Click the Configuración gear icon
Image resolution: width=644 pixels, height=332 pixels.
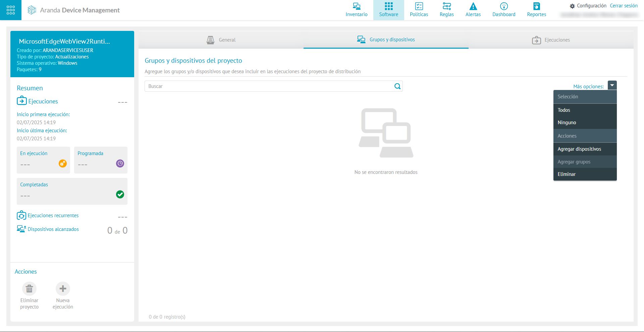[x=572, y=6]
